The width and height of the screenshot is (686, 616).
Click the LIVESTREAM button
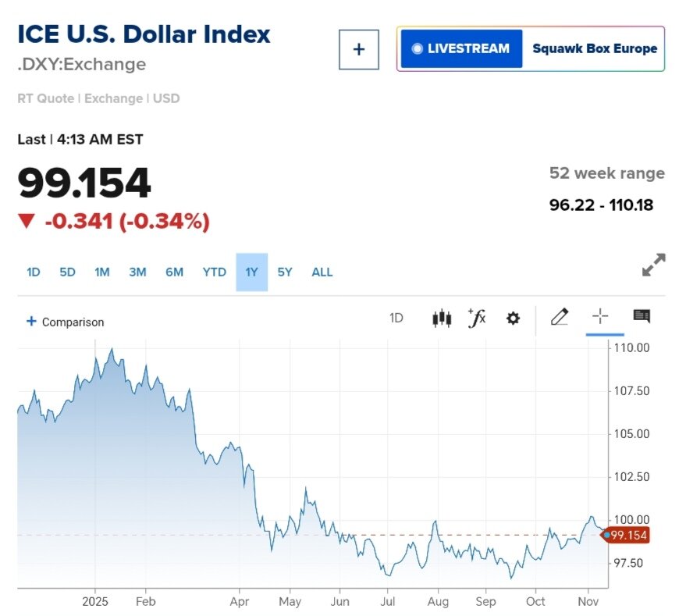(461, 48)
